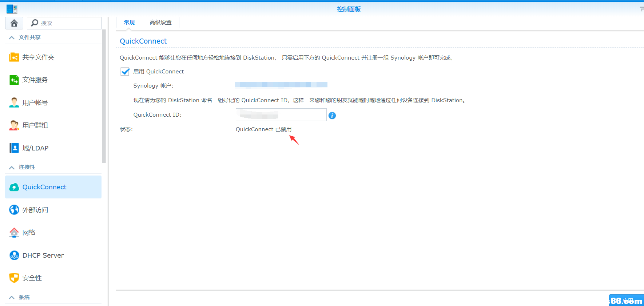644x306 pixels.
Task: Click the sidebar vertical scrollbar
Action: (104, 96)
